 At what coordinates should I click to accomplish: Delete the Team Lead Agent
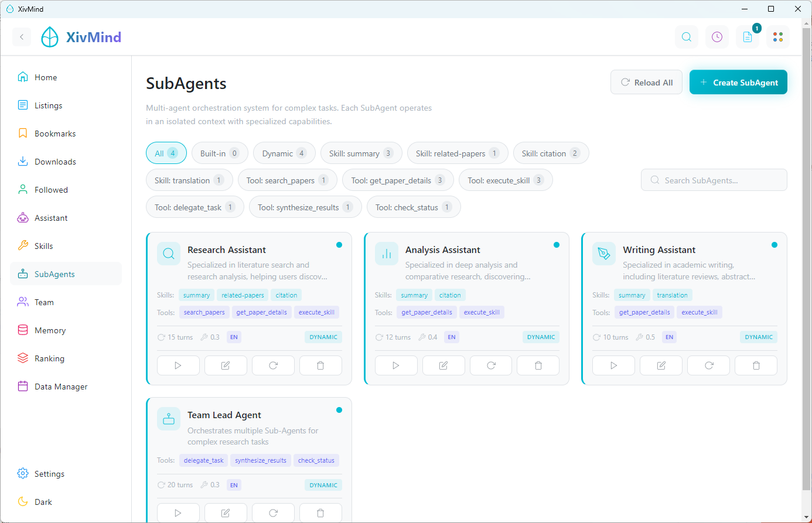320,513
